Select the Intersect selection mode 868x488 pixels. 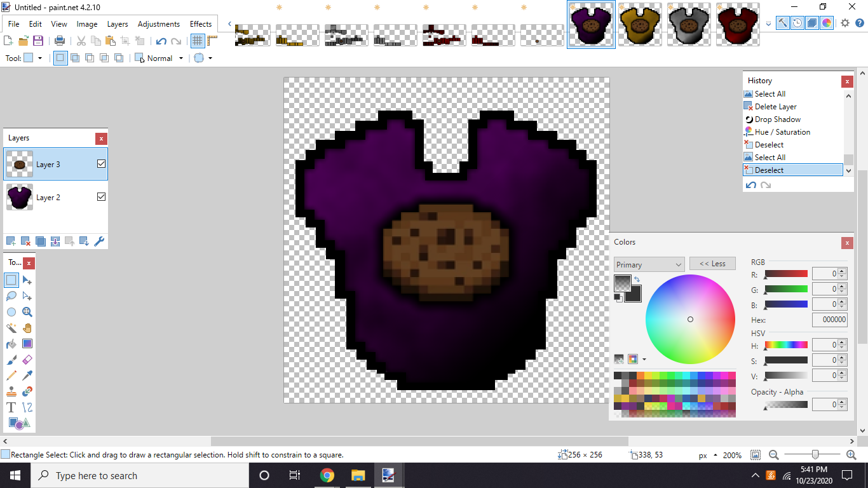[x=104, y=58]
